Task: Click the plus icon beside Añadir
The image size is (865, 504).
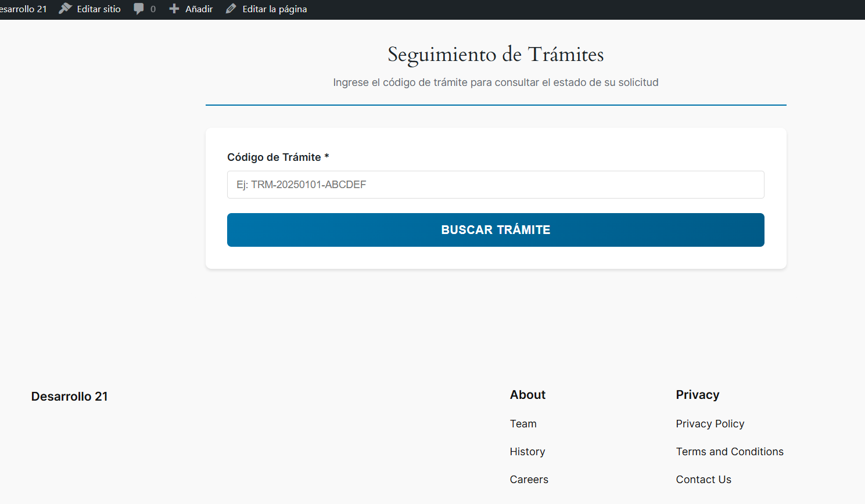Action: pyautogui.click(x=174, y=9)
